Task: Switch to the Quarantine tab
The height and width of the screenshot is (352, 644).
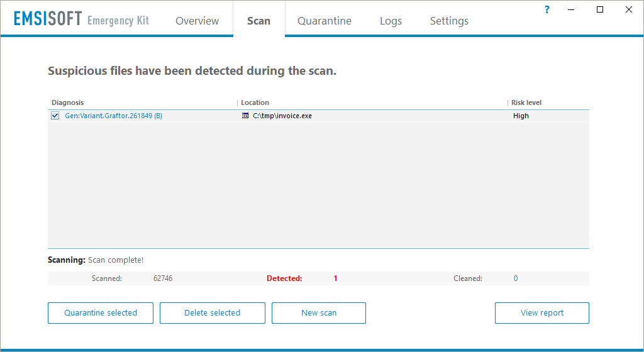Action: 325,21
